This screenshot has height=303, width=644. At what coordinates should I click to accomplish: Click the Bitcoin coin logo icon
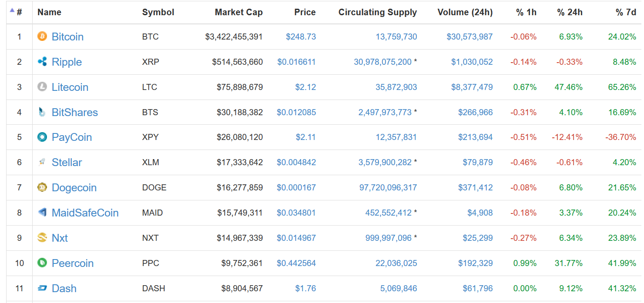pos(42,36)
